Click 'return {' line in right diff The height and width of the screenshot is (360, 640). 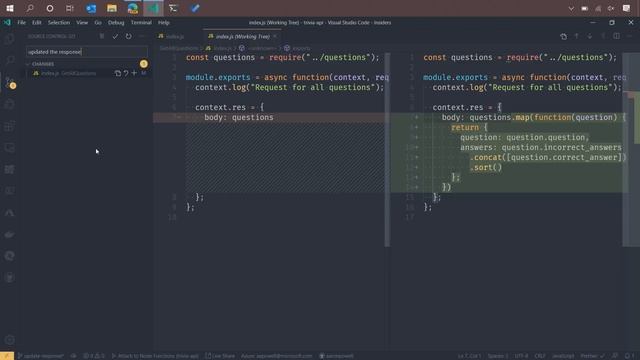[x=469, y=127]
